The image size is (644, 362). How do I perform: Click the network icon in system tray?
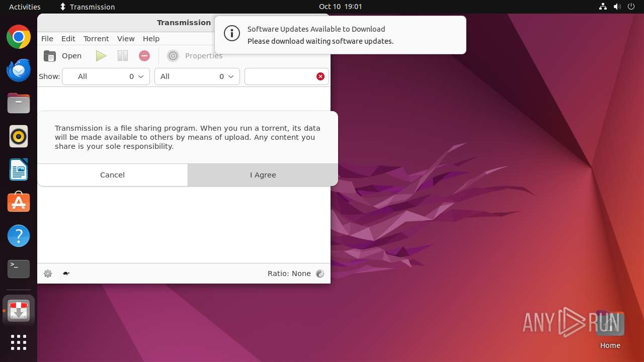click(x=603, y=7)
